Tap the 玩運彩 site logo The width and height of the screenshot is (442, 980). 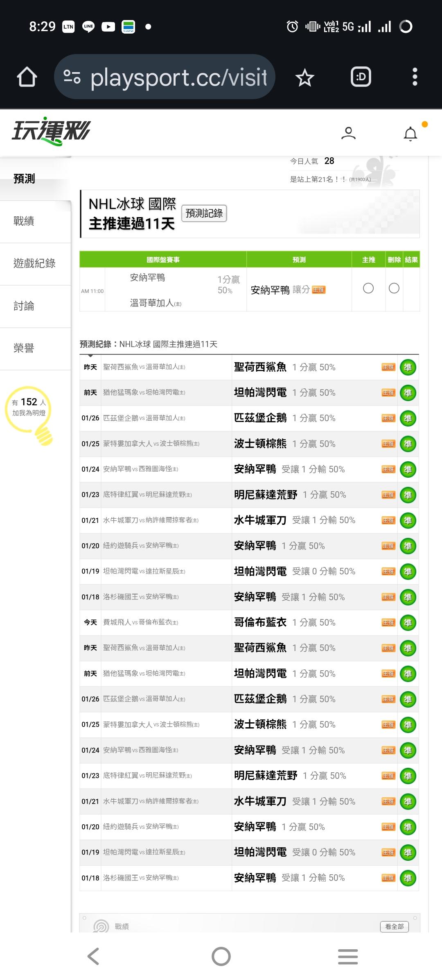click(51, 132)
